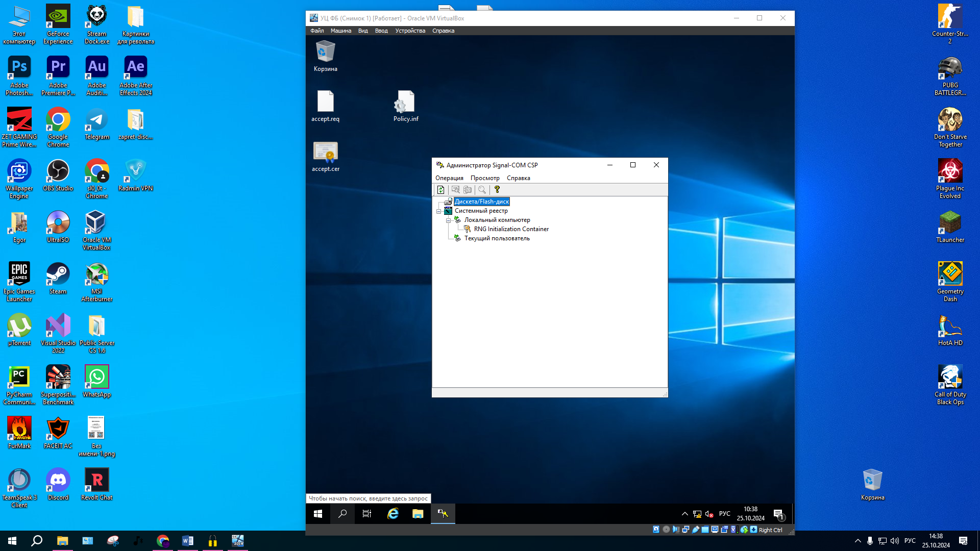Show hidden host tray icons chevron
Viewport: 980px width, 551px height.
(x=858, y=541)
